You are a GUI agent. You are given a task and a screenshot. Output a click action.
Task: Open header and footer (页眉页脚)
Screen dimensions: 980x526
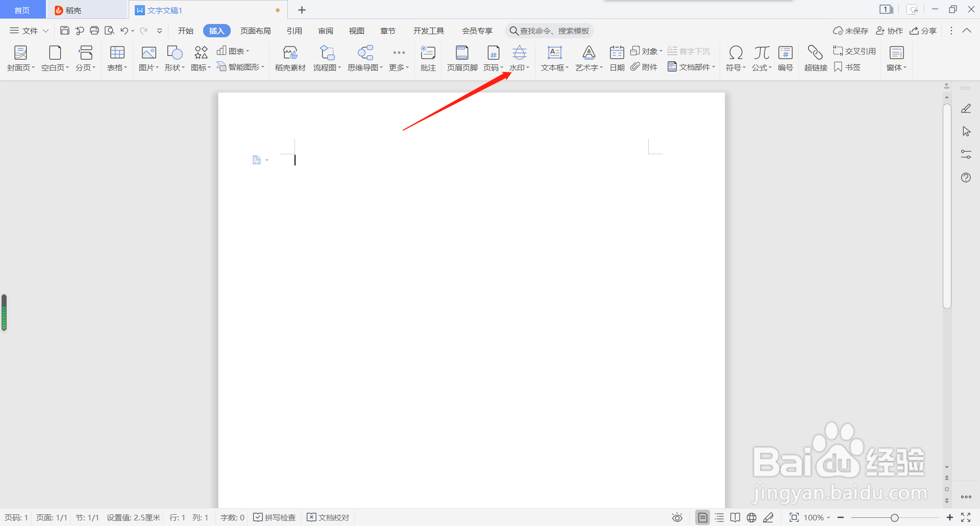tap(462, 58)
